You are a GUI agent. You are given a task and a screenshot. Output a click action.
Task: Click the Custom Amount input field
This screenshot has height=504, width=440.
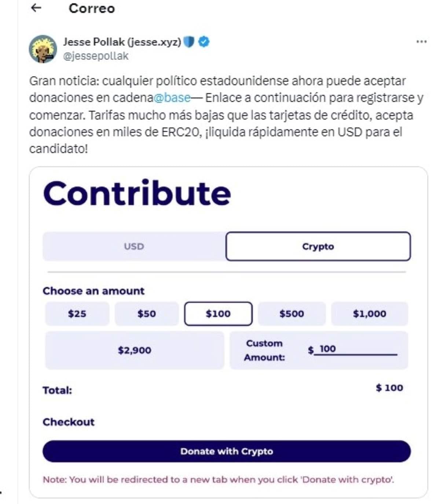tap(356, 349)
